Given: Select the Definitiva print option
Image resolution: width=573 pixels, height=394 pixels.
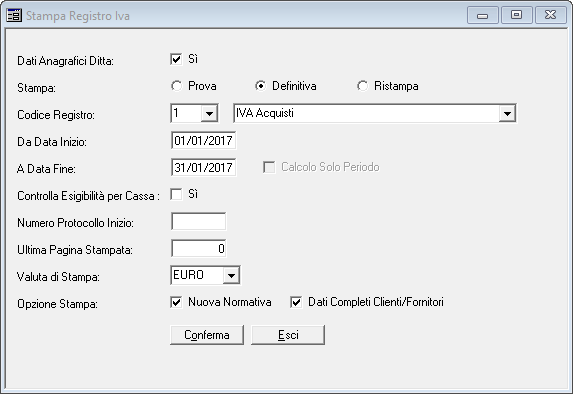Looking at the screenshot, I should (261, 86).
